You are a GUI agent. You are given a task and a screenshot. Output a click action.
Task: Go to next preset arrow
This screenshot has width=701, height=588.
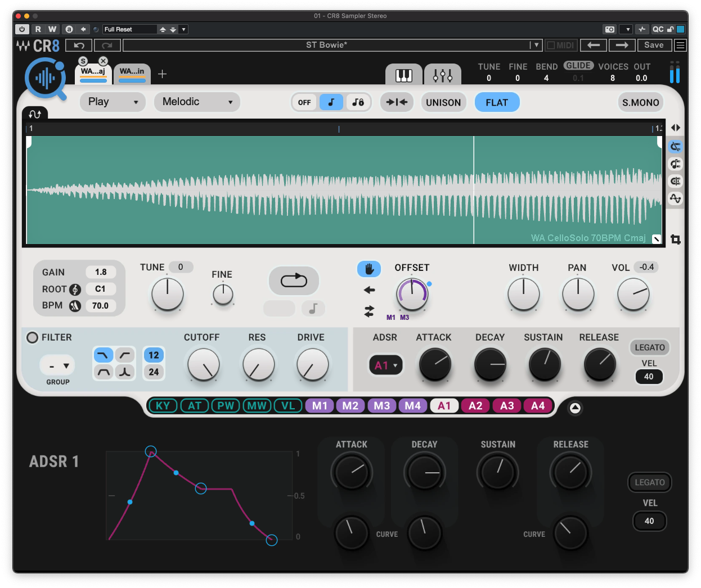[x=622, y=45]
